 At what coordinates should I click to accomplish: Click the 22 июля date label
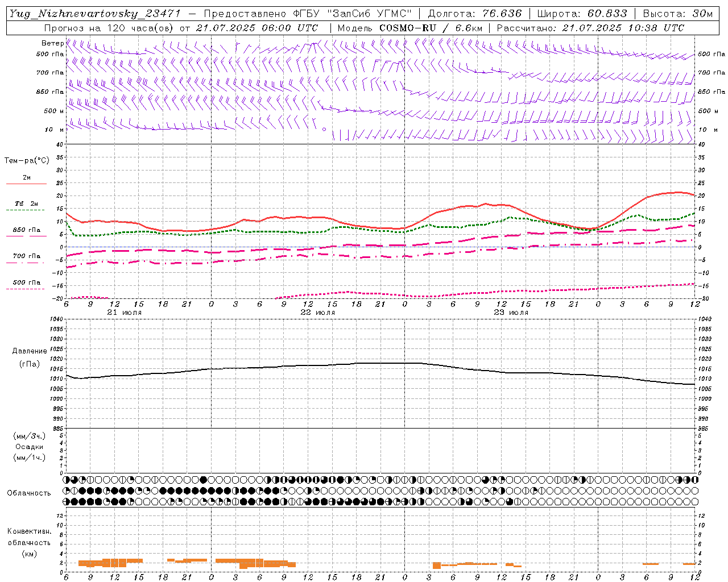[318, 313]
